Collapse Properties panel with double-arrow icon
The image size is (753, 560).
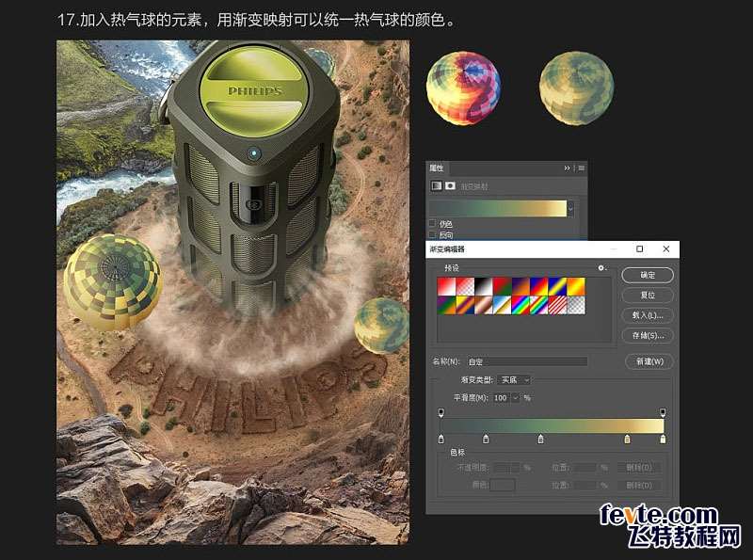[567, 168]
